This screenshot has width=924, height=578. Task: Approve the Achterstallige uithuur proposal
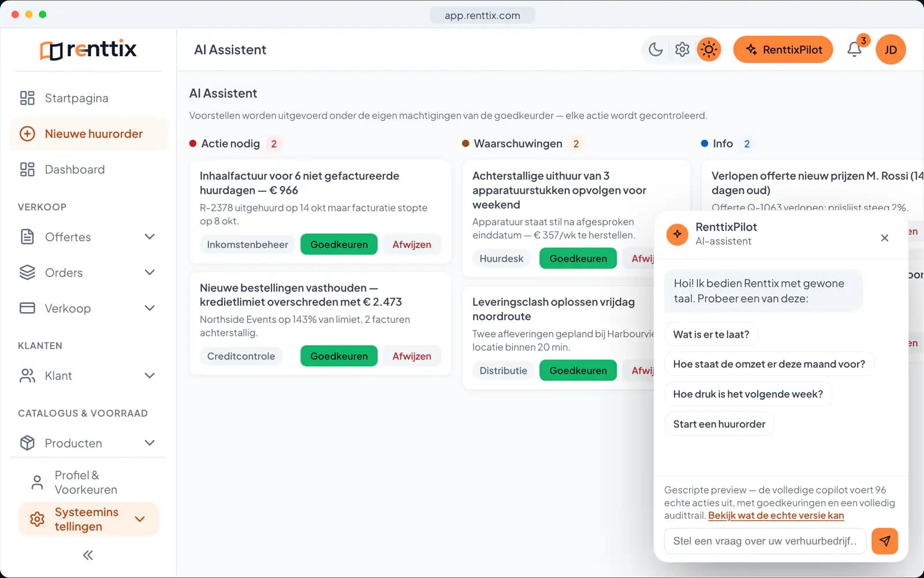tap(578, 258)
